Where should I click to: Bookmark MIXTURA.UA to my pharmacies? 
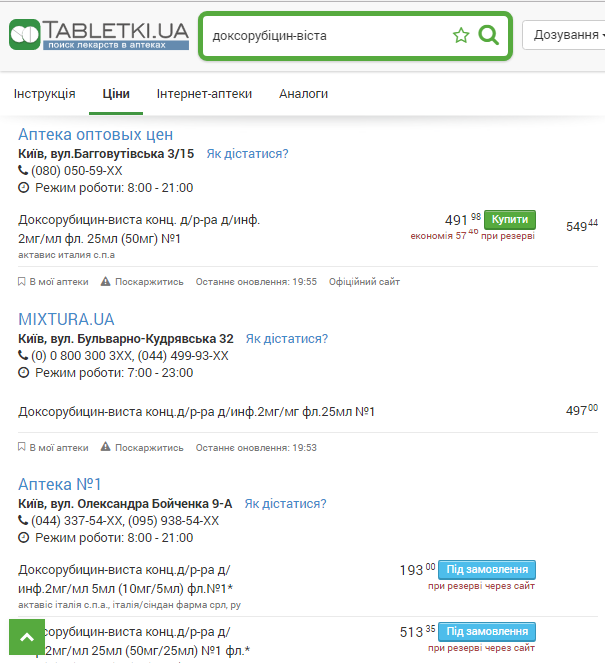point(53,447)
